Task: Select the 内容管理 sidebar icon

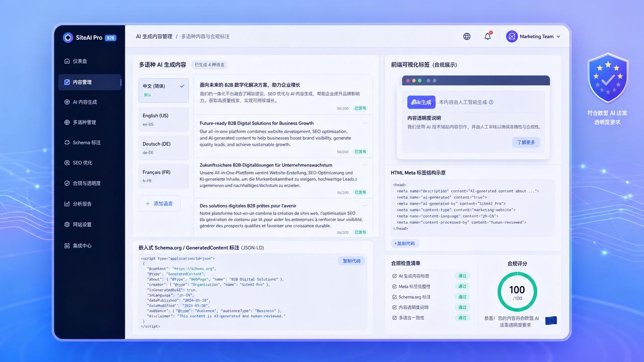Action: click(67, 82)
